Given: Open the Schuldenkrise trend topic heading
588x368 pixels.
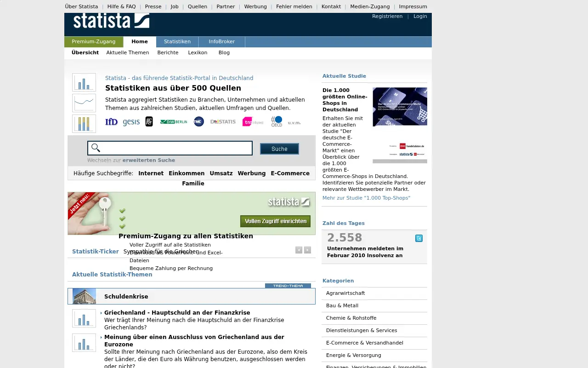Looking at the screenshot, I should 126,297.
